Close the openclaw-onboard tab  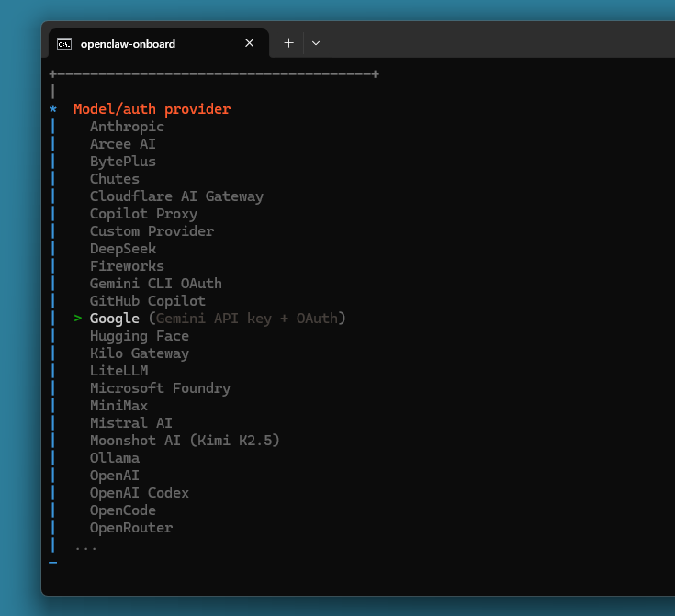[249, 43]
